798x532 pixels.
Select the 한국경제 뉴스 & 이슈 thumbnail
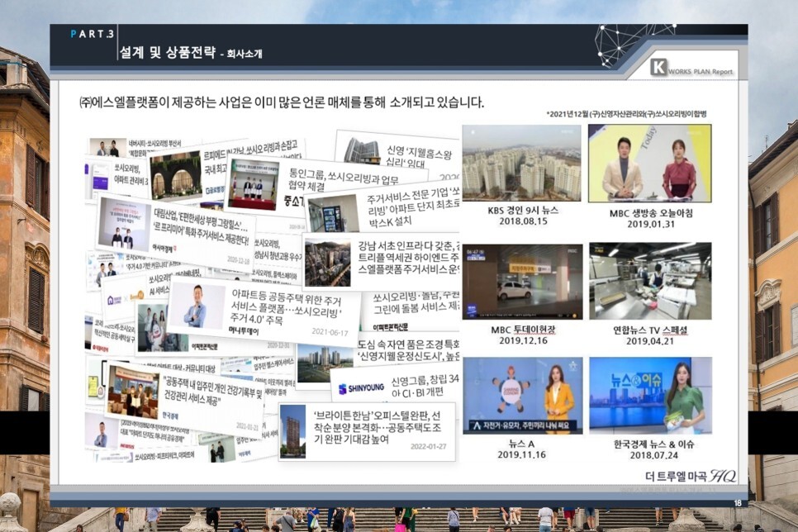(650, 396)
